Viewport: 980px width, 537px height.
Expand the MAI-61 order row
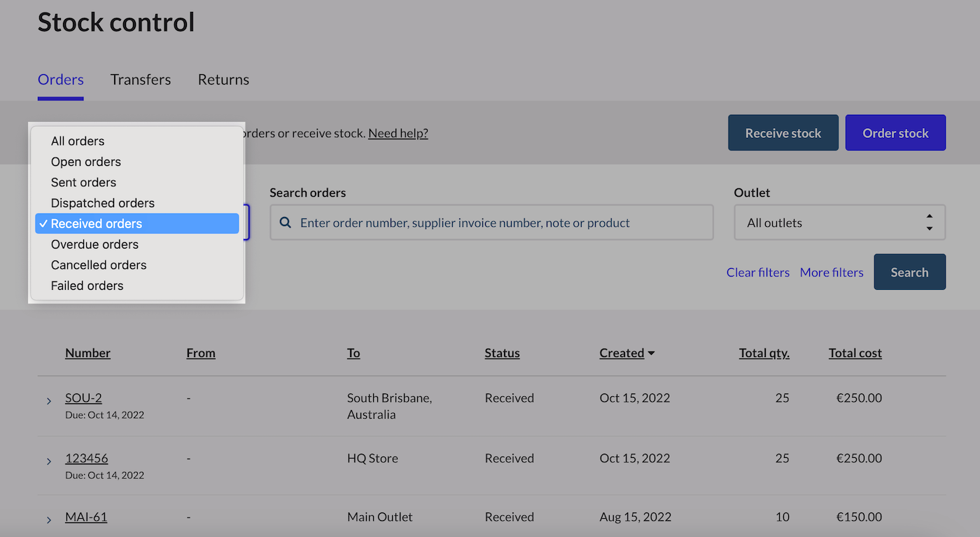49,520
